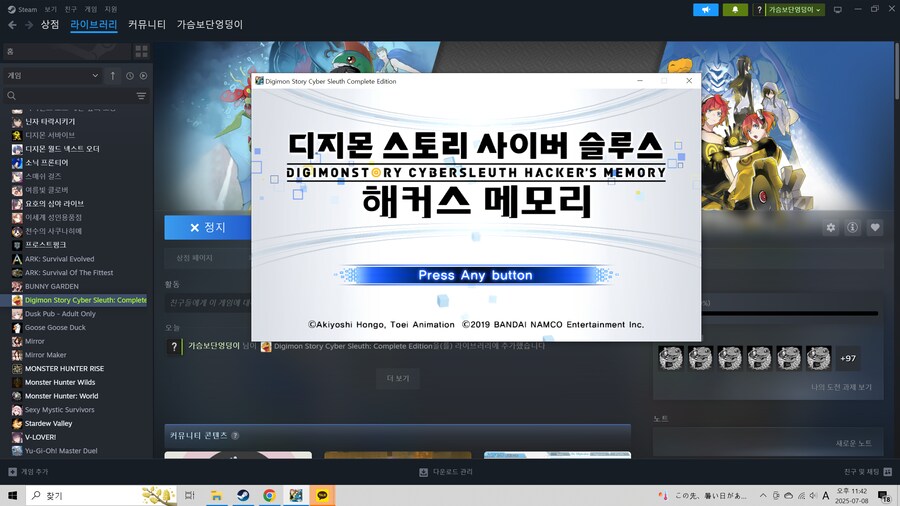Open Chrome from the Windows taskbar
Screen dimensions: 900x506
coord(269,496)
